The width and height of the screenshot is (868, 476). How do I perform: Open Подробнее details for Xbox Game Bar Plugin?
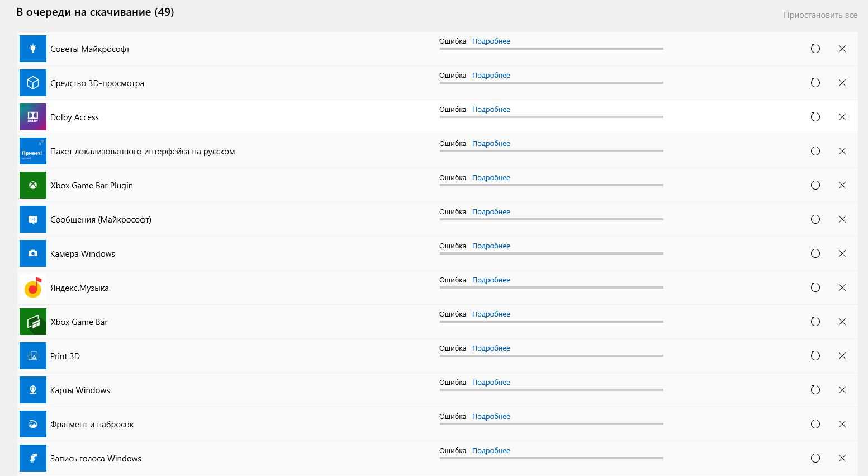[491, 178]
